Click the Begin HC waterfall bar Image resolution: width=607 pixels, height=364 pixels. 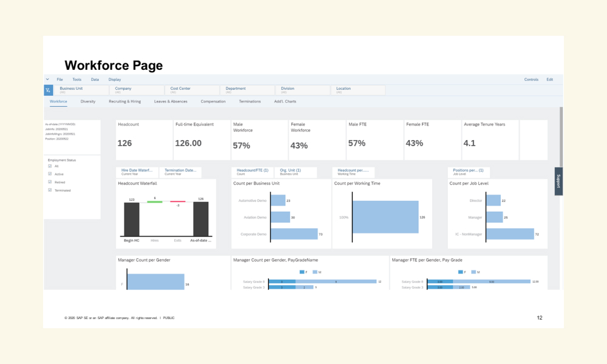132,219
